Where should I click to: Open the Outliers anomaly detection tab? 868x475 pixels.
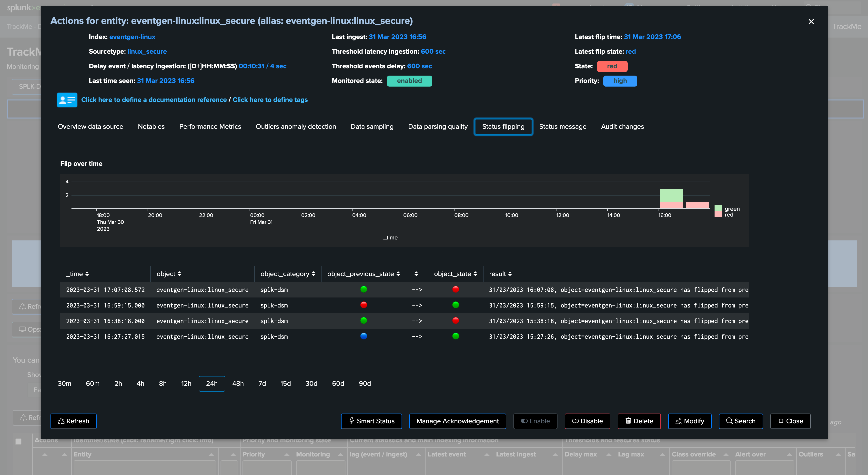coord(296,127)
